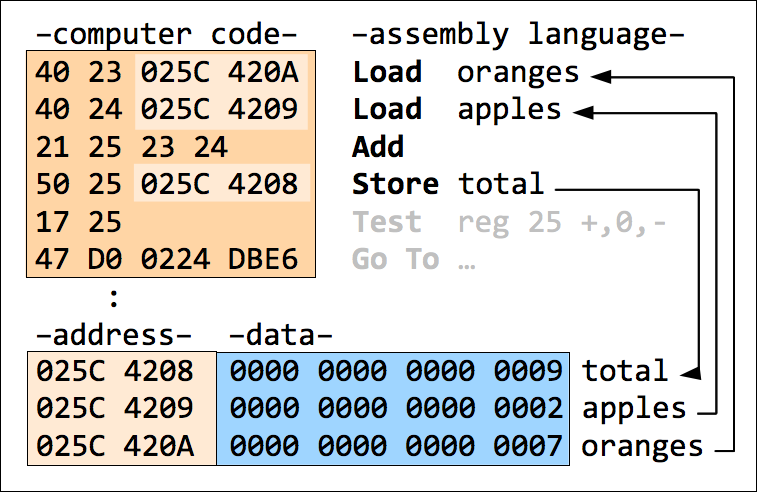The width and height of the screenshot is (757, 492).
Task: Click the arrowhead pointing at apples
Action: click(x=583, y=112)
